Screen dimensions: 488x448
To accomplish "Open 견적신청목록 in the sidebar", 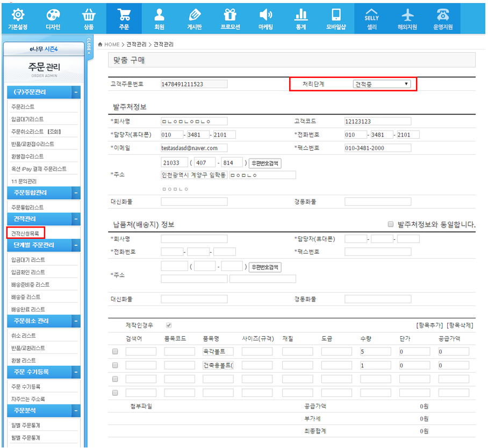I will click(25, 233).
